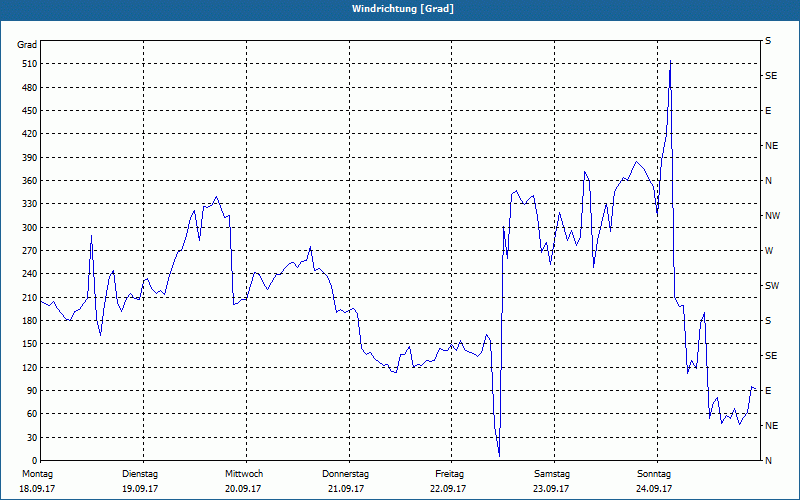Click the date label 20.09.17
The width and height of the screenshot is (800, 500).
[x=243, y=489]
